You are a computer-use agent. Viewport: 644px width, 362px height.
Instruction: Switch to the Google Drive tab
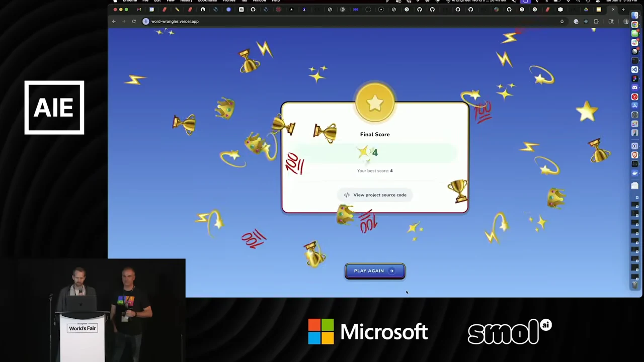click(x=586, y=10)
